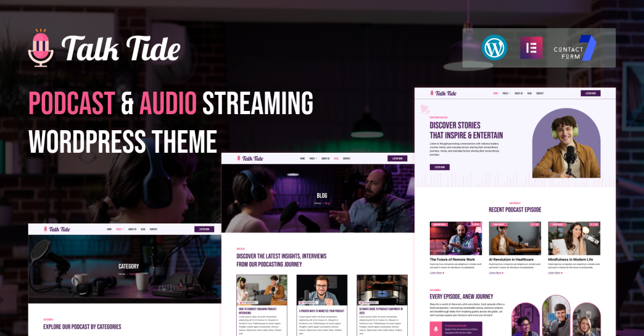Click Talk Tide logo in the category page header
The height and width of the screenshot is (336, 644).
click(57, 229)
